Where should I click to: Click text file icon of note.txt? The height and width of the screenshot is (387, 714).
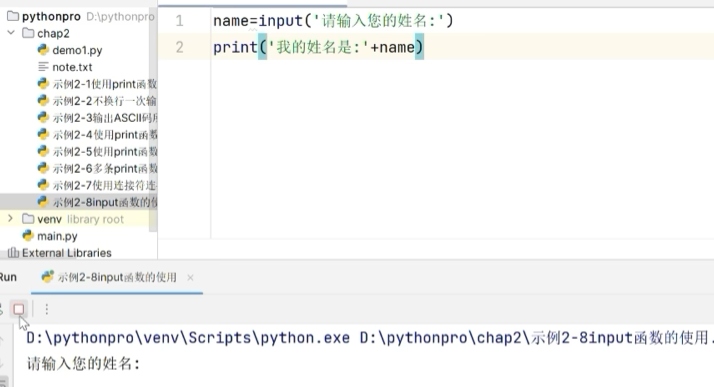pyautogui.click(x=43, y=67)
